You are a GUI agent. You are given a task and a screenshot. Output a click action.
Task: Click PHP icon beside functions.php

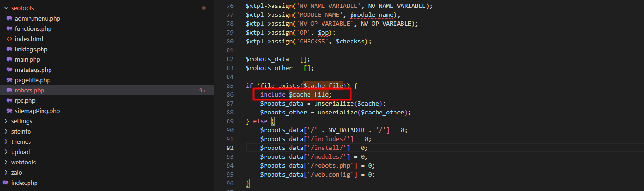click(x=9, y=29)
